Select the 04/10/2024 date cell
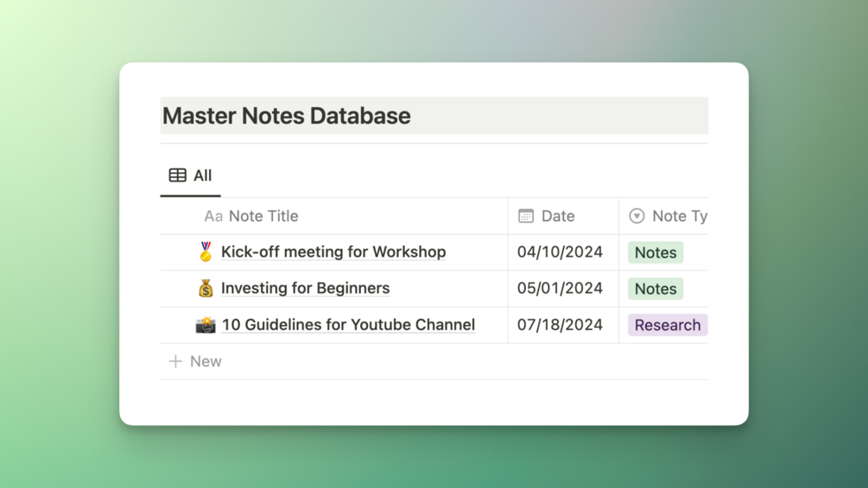This screenshot has height=488, width=868. 560,252
